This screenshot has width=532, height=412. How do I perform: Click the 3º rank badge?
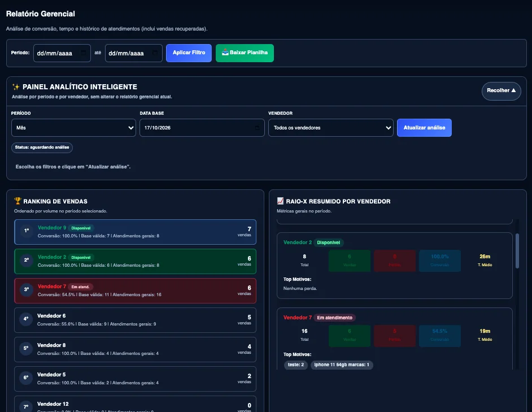26,289
